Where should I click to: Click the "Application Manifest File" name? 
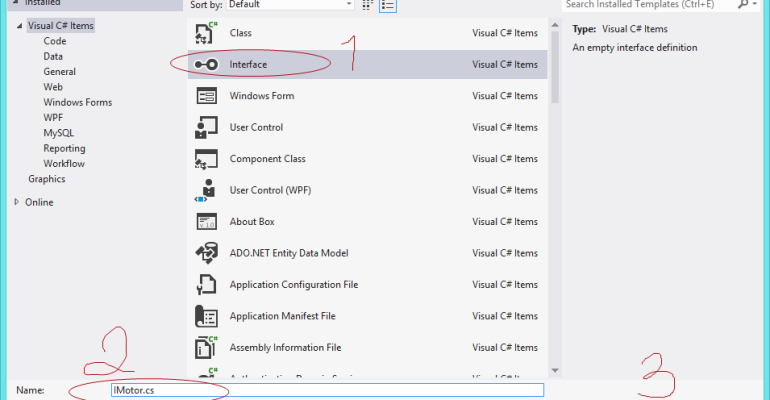coord(282,316)
